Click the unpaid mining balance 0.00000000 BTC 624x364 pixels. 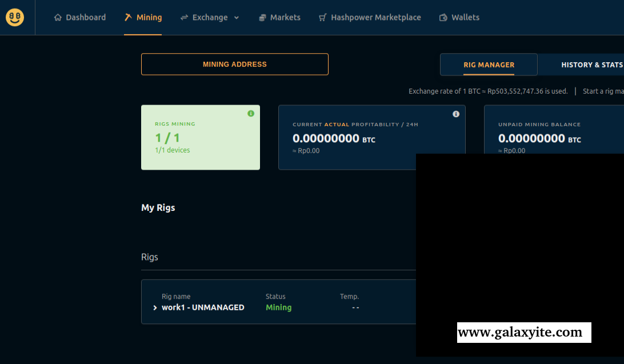click(539, 138)
